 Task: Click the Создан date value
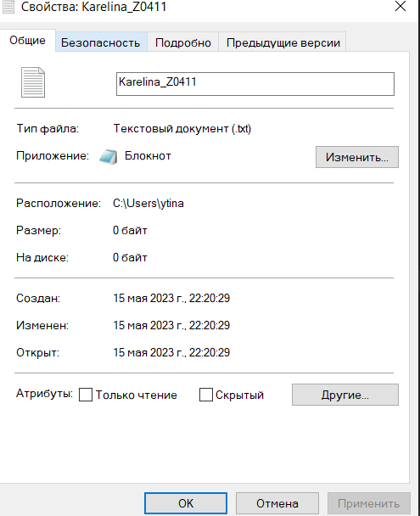[171, 298]
